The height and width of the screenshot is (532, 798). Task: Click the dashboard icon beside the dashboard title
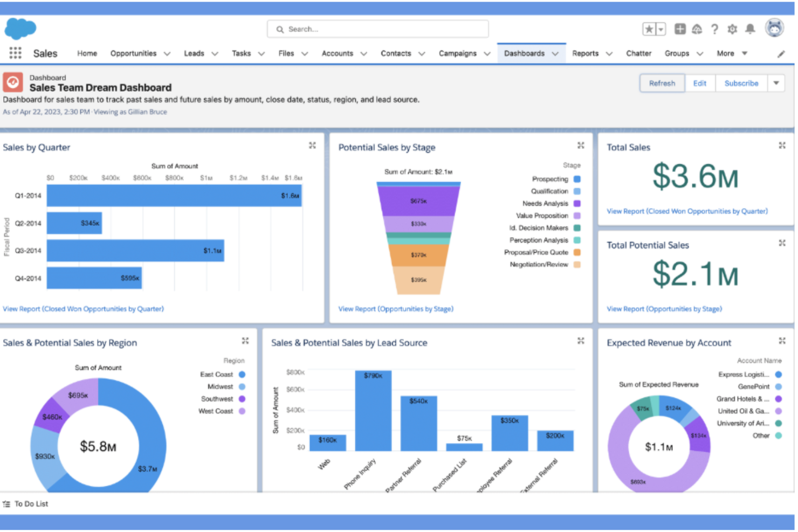[12, 82]
